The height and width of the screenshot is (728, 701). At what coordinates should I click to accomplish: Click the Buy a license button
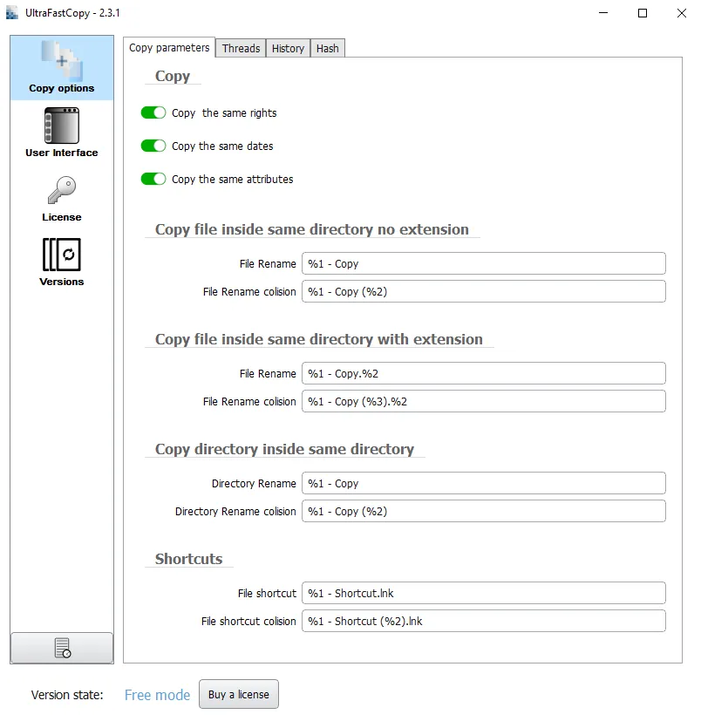pyautogui.click(x=238, y=694)
